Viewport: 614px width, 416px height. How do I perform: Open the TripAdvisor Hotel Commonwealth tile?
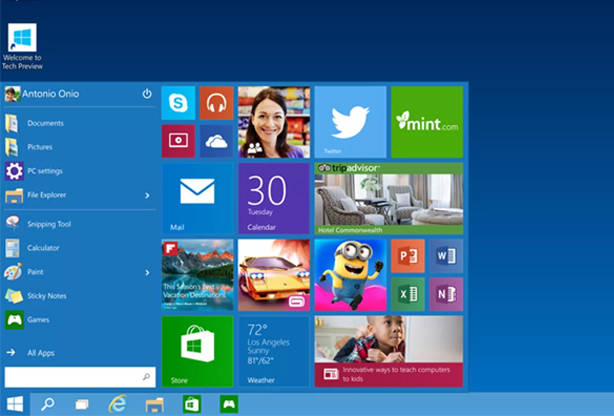pyautogui.click(x=389, y=199)
